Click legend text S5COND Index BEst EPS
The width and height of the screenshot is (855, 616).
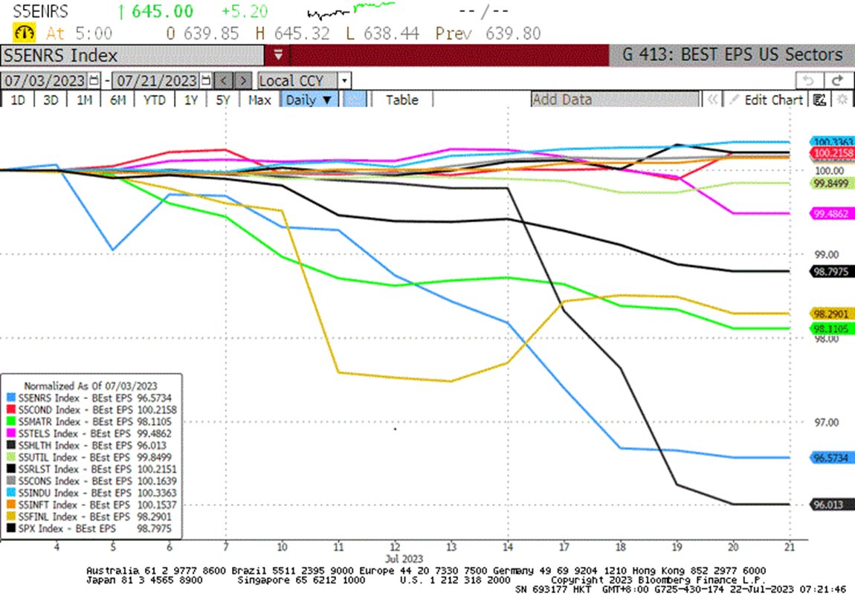75,410
